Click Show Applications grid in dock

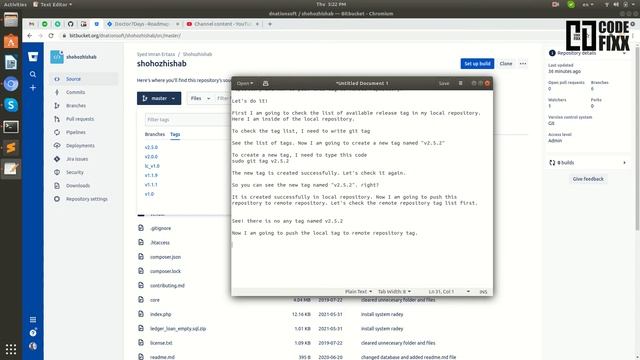point(11,349)
